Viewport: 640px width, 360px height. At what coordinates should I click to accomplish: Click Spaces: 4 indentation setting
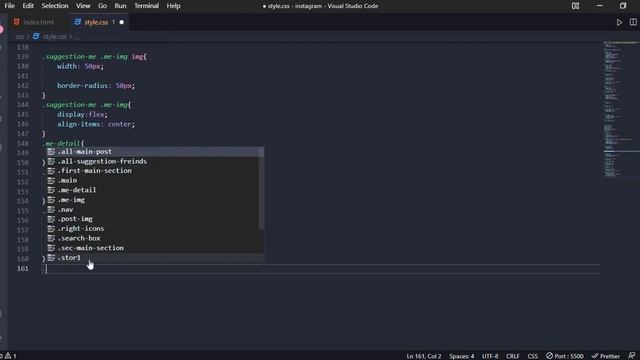click(462, 356)
